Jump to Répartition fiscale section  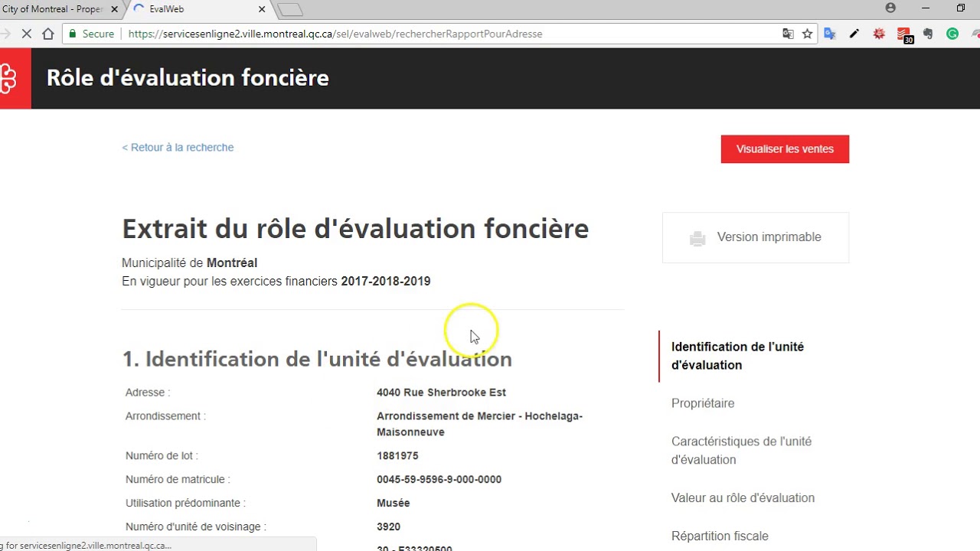click(x=720, y=536)
